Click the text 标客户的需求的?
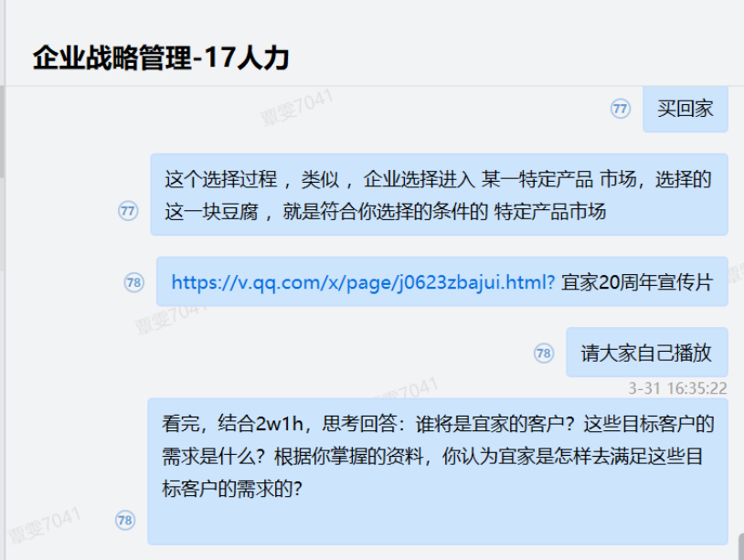744x560 pixels. click(x=232, y=489)
